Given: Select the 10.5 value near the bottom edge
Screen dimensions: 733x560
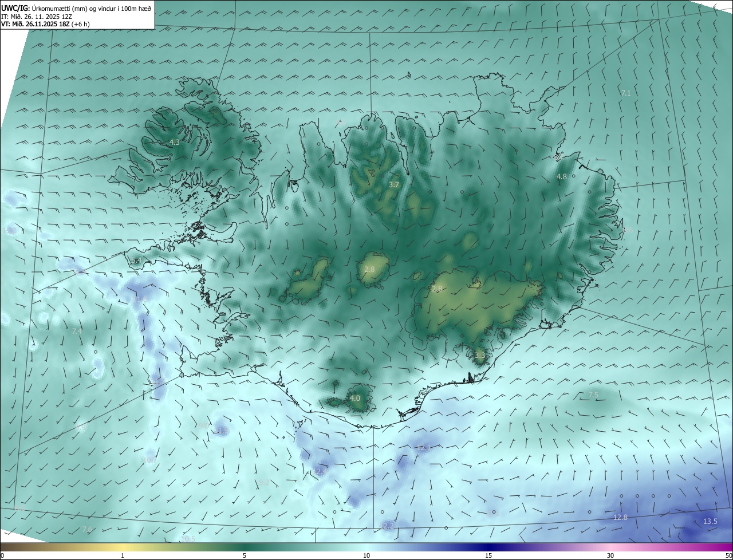Looking at the screenshot, I should click(188, 539).
